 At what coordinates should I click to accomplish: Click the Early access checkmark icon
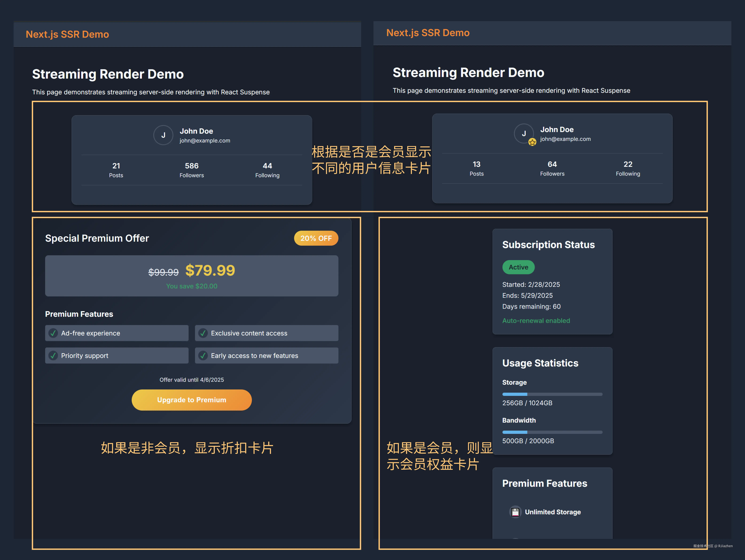203,356
